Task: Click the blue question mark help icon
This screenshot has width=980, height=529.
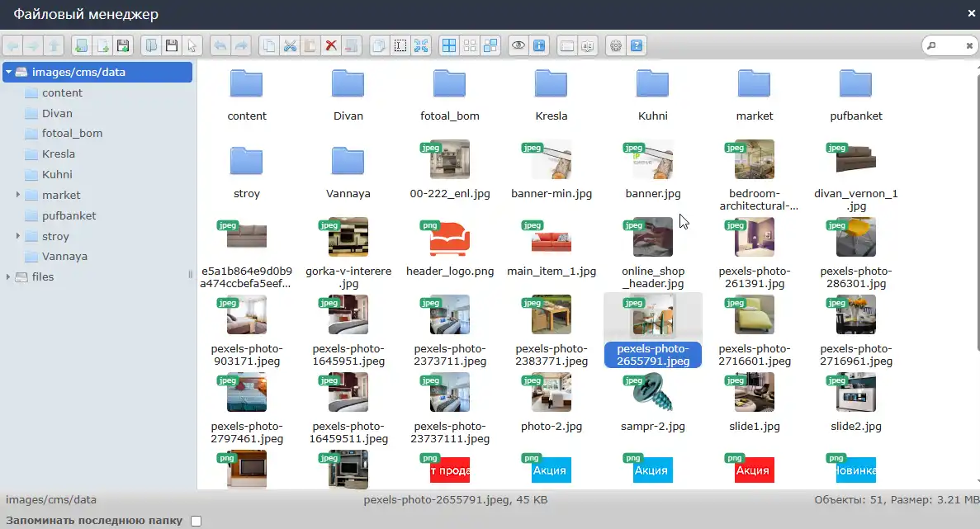Action: [x=637, y=45]
